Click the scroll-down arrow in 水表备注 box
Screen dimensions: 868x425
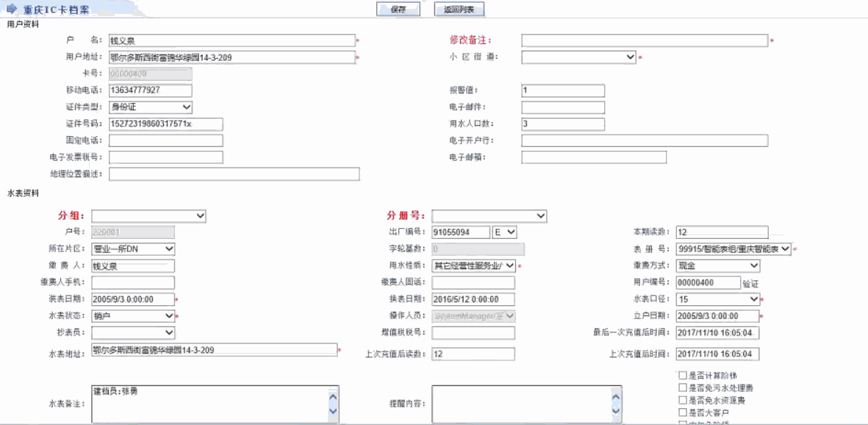click(333, 411)
